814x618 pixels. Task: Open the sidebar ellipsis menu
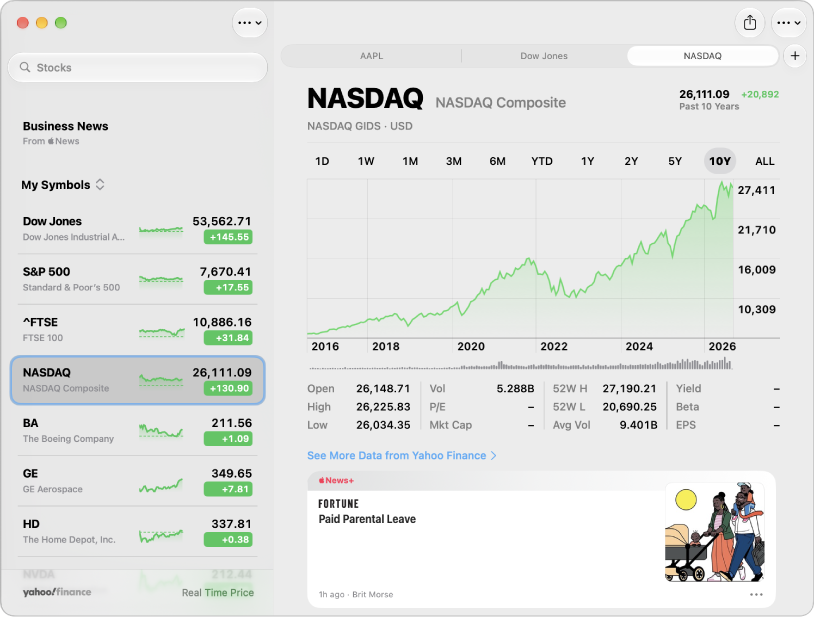[x=250, y=23]
